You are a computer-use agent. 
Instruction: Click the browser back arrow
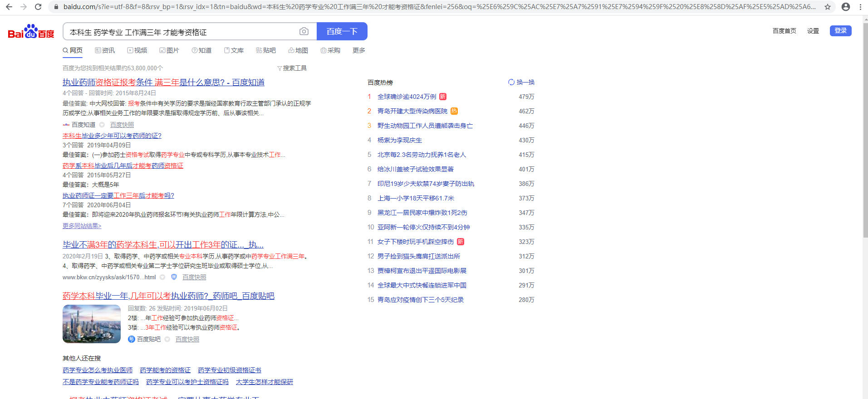(9, 7)
